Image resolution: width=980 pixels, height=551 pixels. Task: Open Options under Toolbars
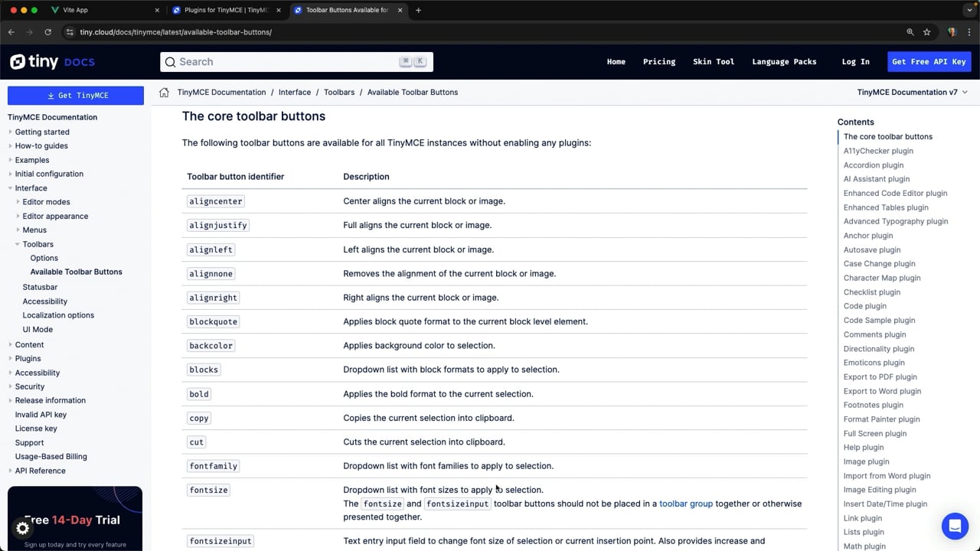pyautogui.click(x=44, y=258)
